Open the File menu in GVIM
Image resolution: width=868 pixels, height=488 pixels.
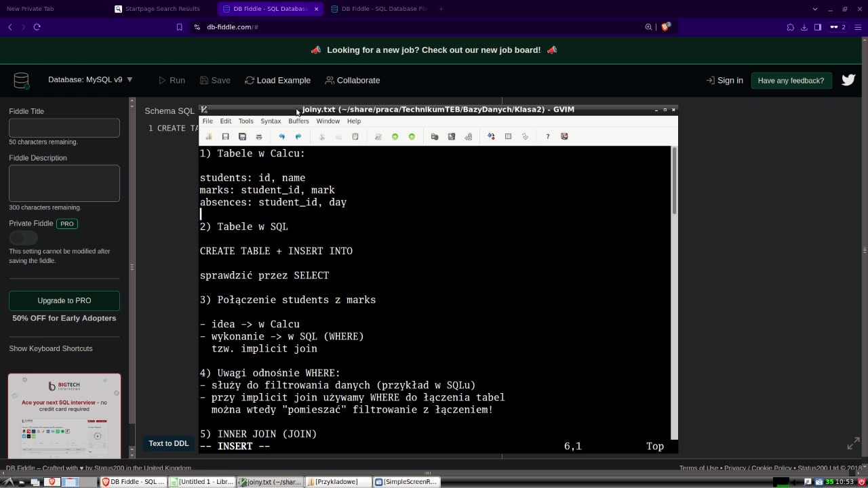(x=208, y=121)
